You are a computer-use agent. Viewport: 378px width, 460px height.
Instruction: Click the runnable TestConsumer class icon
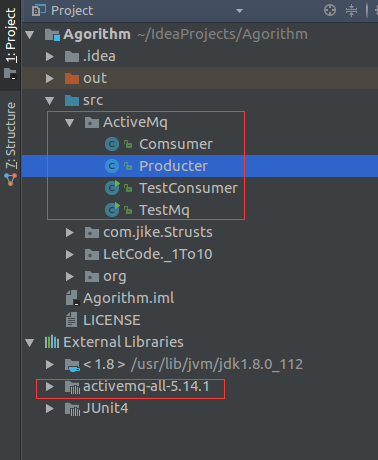coord(112,188)
